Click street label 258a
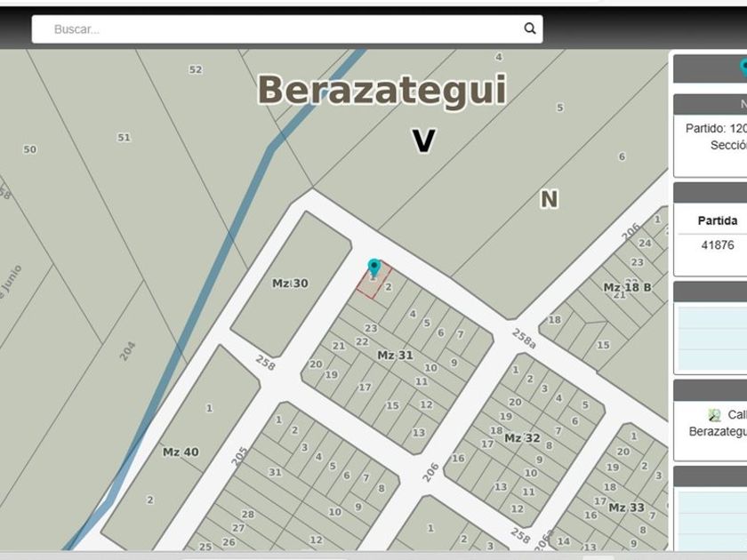This screenshot has width=747, height=560. [x=524, y=339]
